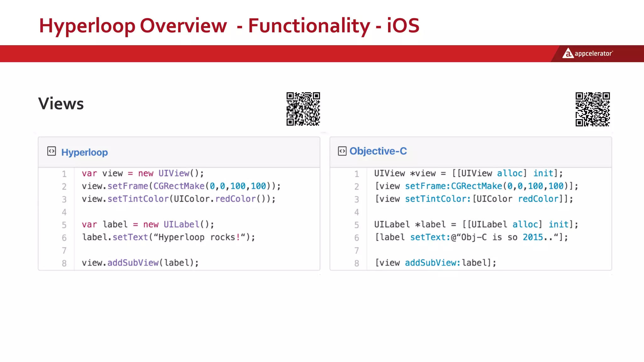Screen dimensions: 644x362
Task: Select line number 5 in Objective-C code
Action: 357,225
